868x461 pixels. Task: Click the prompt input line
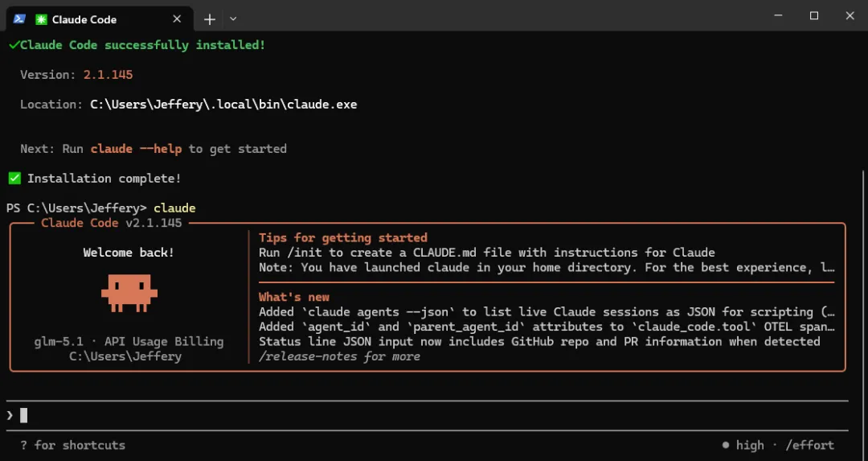point(427,416)
